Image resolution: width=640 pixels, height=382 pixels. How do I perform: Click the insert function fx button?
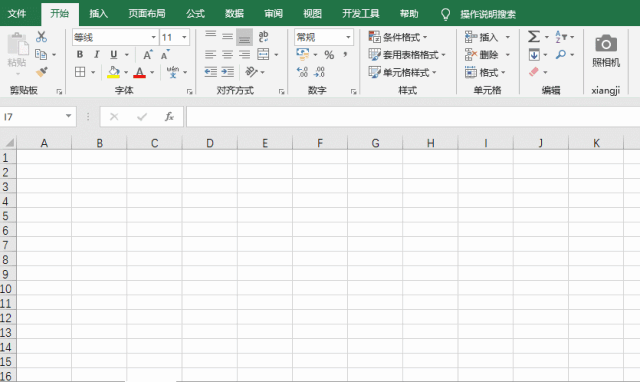pos(169,117)
